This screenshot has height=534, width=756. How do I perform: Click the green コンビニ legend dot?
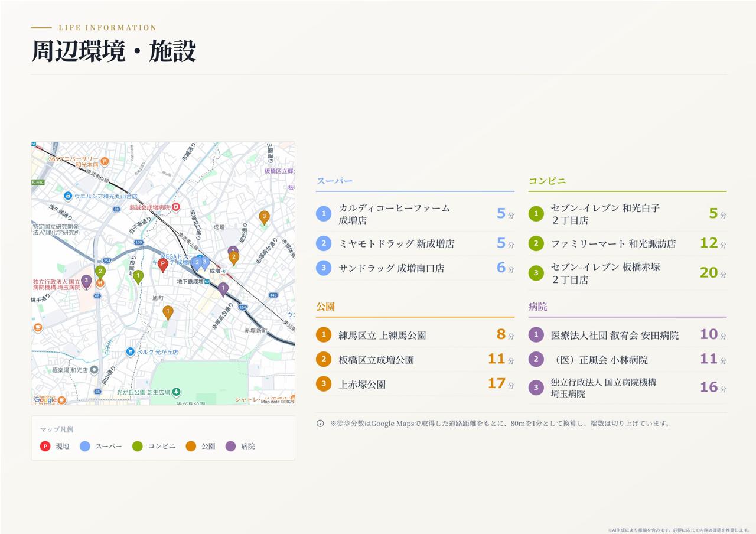(x=138, y=446)
